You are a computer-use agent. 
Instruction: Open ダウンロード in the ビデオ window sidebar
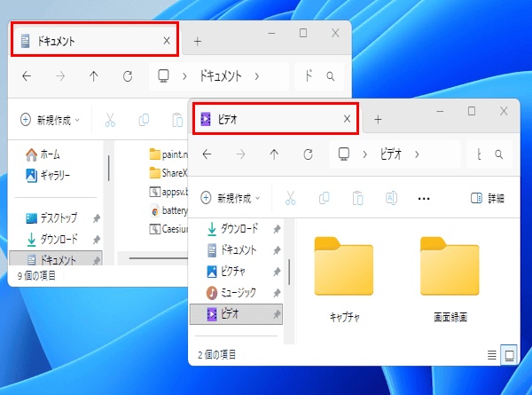tap(232, 229)
